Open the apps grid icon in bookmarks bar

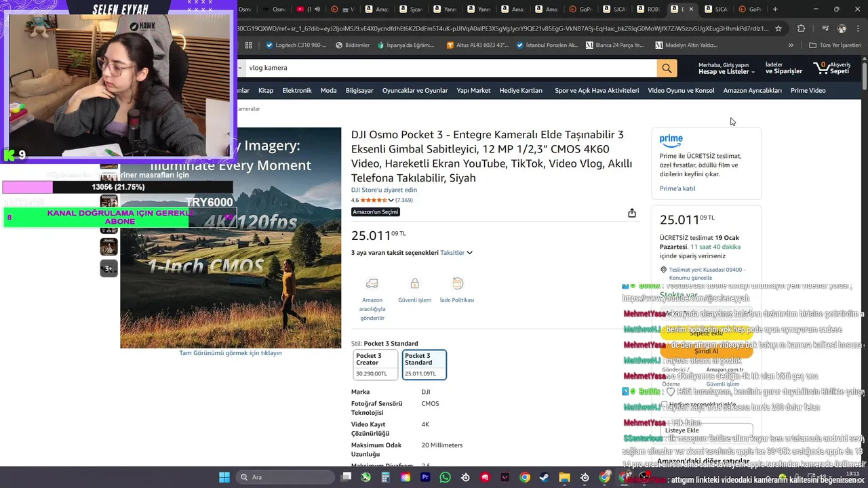click(249, 45)
